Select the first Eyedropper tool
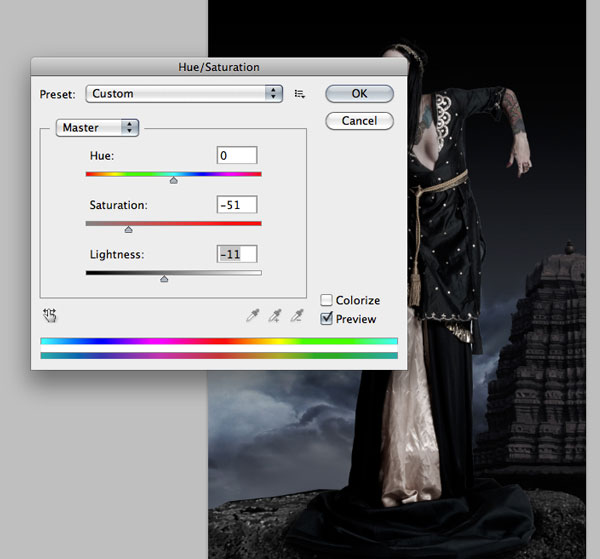 (253, 316)
